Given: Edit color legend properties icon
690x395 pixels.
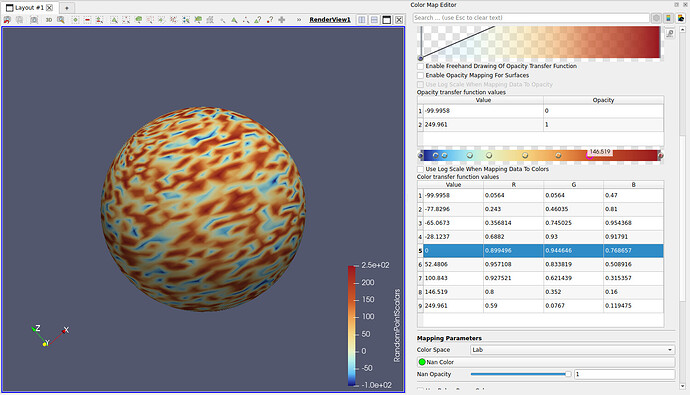Looking at the screenshot, I should click(x=681, y=18).
